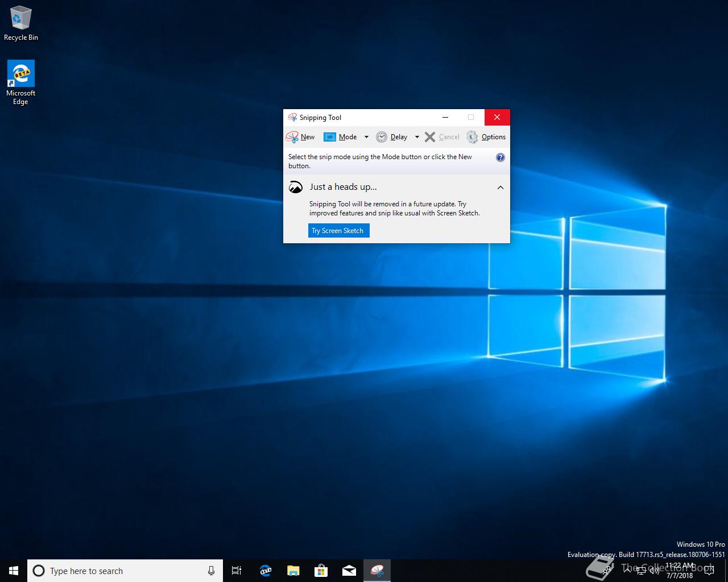Click the Mode button in Snipping Tool
Image resolution: width=728 pixels, height=582 pixels.
pos(340,137)
